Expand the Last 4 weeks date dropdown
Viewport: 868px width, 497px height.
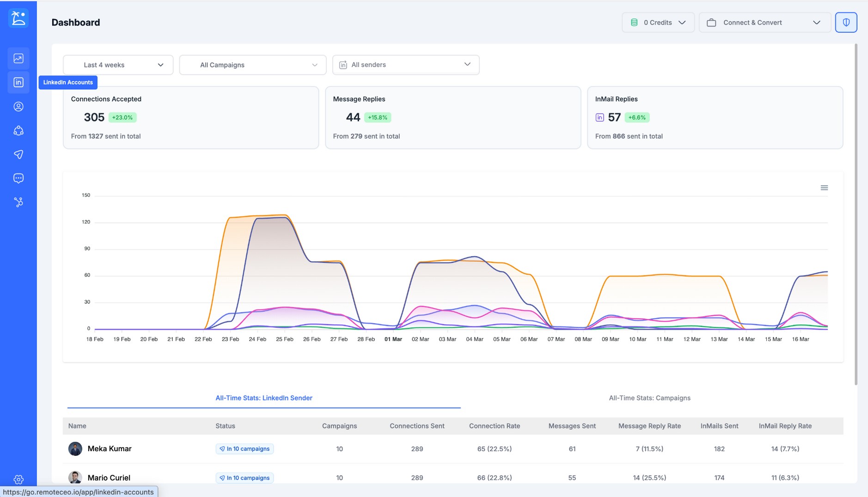(118, 65)
